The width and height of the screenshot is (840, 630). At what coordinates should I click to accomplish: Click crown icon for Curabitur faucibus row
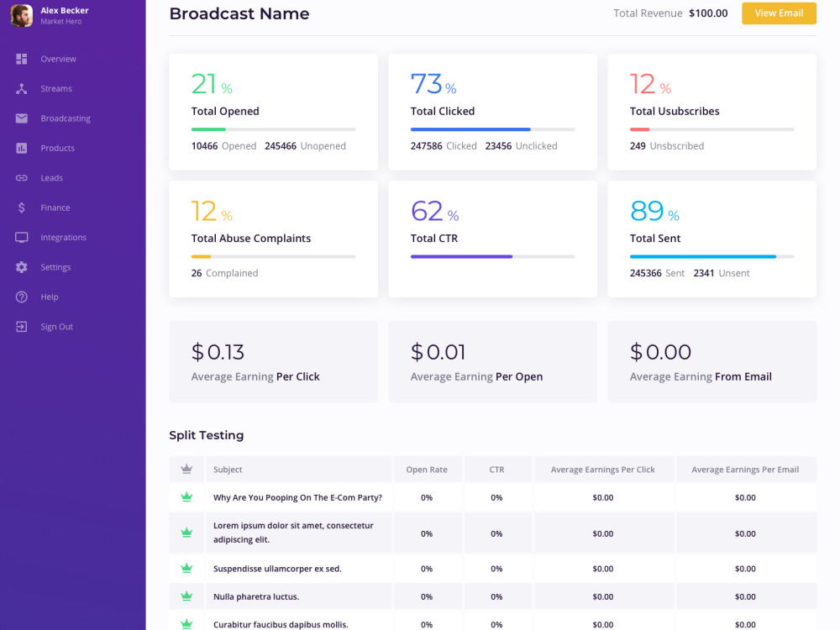coord(186,624)
